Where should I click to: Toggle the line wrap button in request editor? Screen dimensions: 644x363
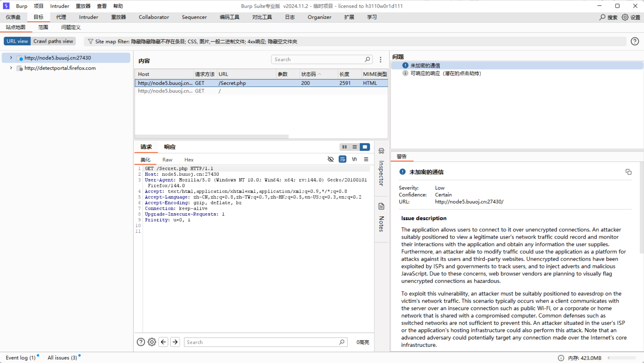pyautogui.click(x=342, y=159)
